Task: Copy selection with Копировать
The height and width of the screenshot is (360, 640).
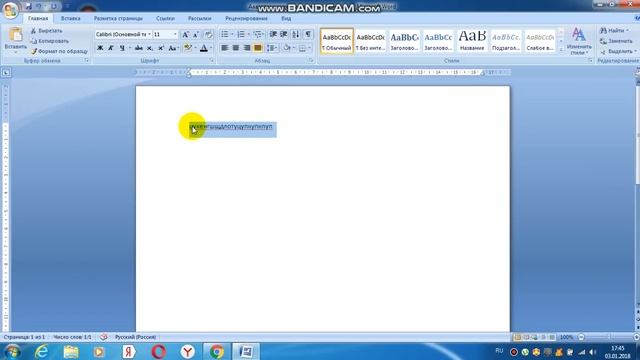Action: point(50,41)
